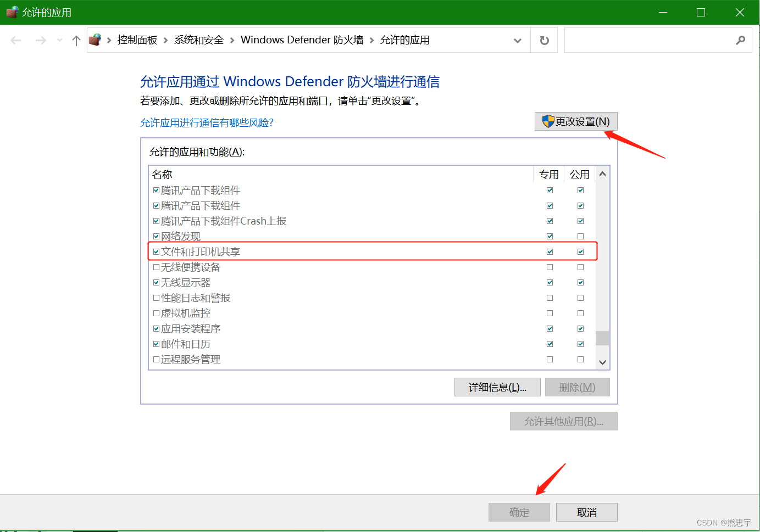
Task: Click the title bar firewall icon
Action: pos(12,12)
